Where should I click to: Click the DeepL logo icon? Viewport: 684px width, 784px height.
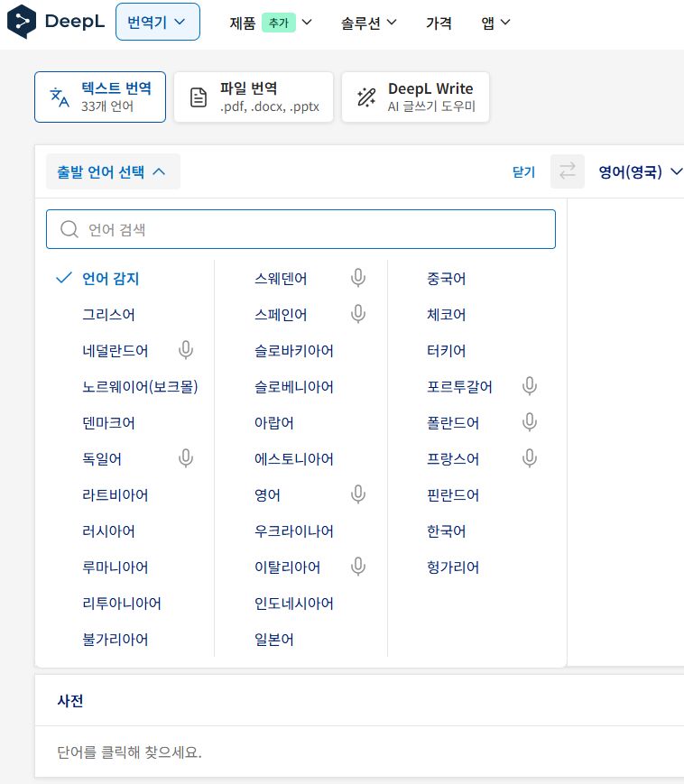click(22, 22)
